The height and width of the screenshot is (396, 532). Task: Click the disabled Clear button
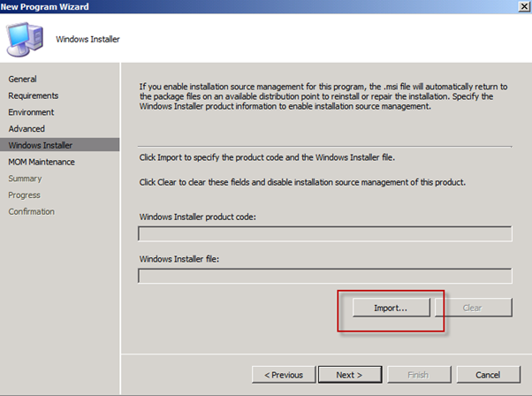click(x=474, y=308)
